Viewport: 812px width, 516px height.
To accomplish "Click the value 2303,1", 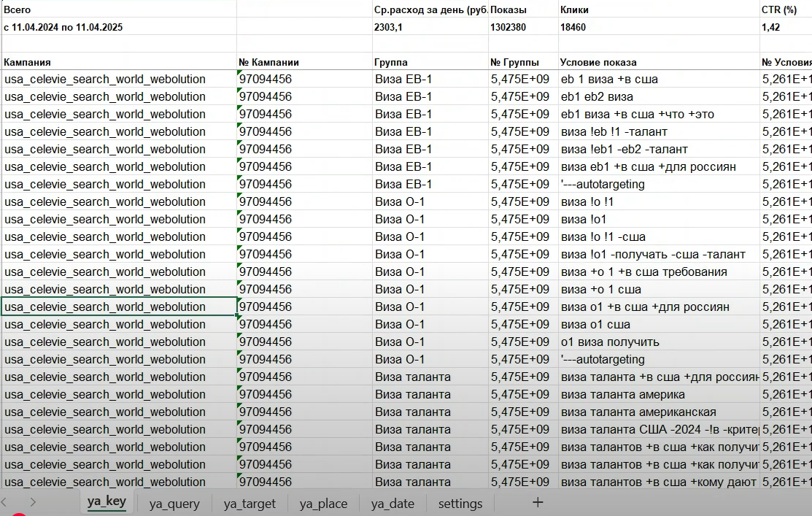I will pos(430,27).
